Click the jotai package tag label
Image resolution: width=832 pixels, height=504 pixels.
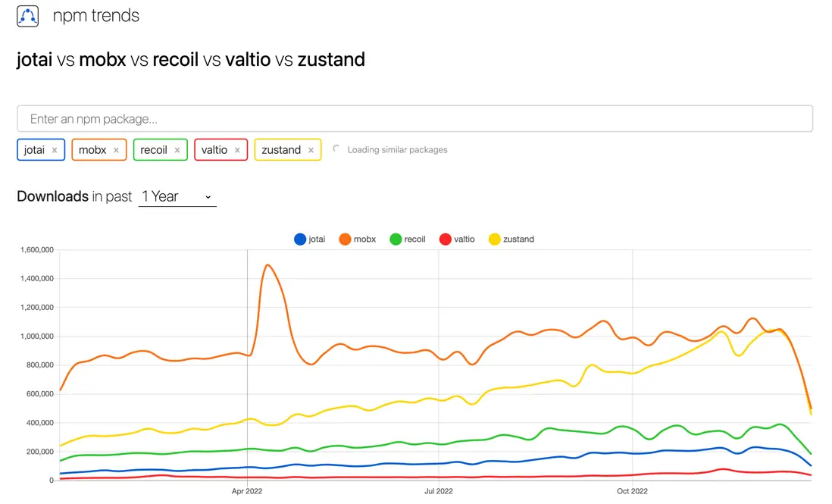click(35, 150)
